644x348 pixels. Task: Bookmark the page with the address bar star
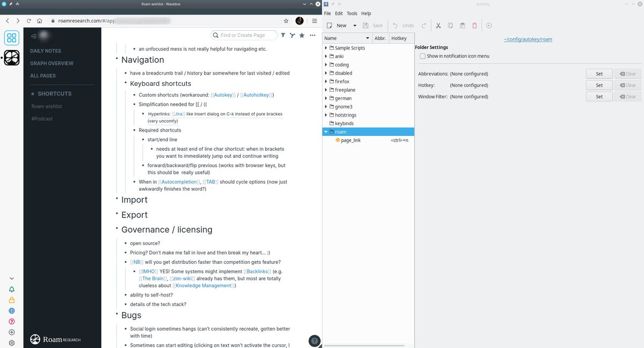286,21
